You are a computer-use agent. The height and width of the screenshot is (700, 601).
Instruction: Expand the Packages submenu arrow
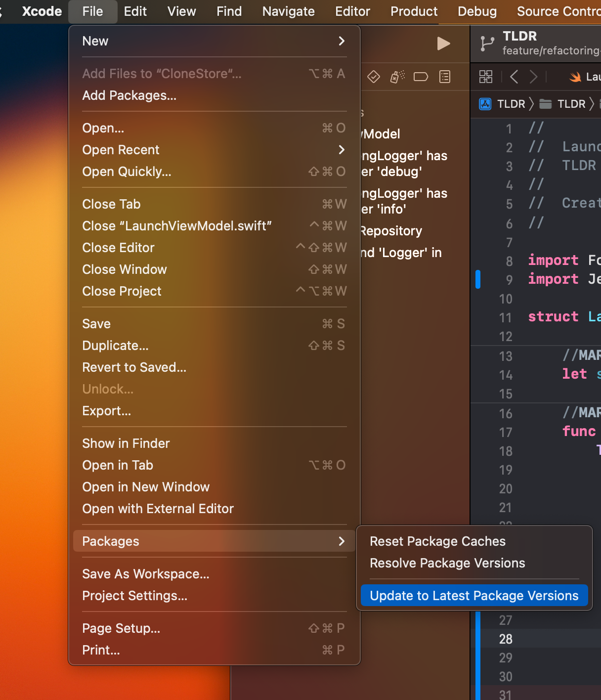pyautogui.click(x=342, y=541)
